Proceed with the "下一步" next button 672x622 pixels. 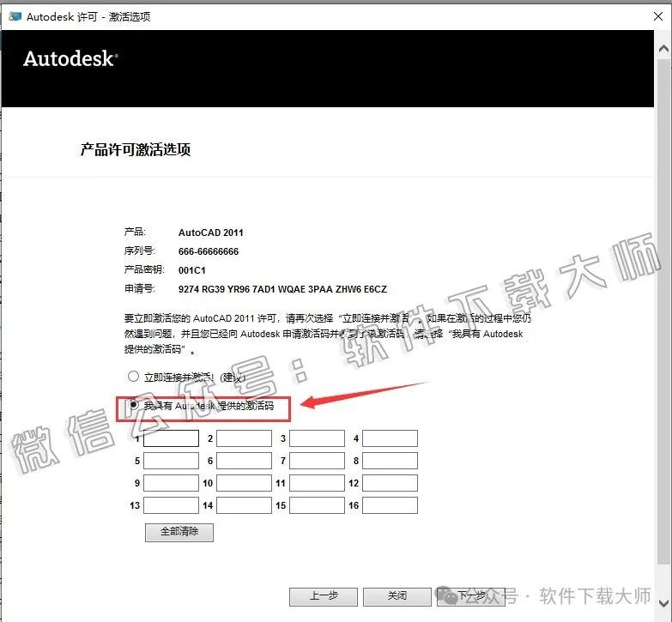coord(470,596)
